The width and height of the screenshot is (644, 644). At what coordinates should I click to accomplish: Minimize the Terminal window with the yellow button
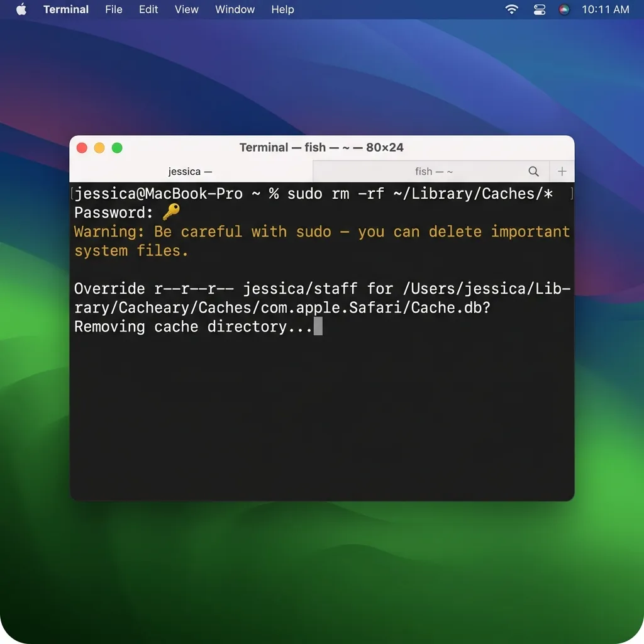click(99, 148)
